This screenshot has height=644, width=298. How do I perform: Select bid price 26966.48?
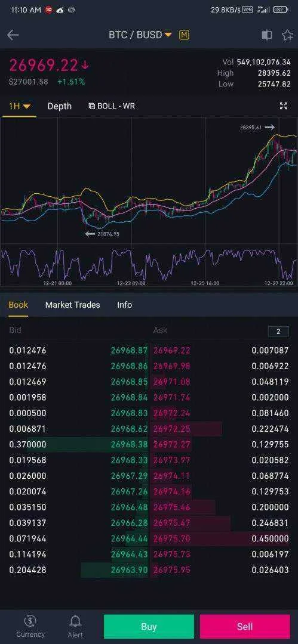129,507
